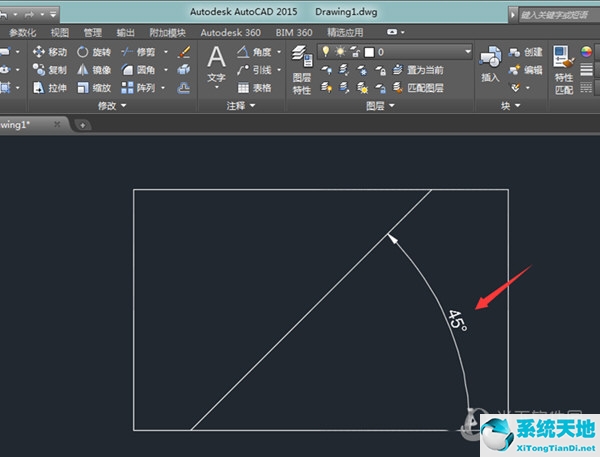Open the layer name dropdown list
Screen dimensions: 600x457
click(x=467, y=51)
